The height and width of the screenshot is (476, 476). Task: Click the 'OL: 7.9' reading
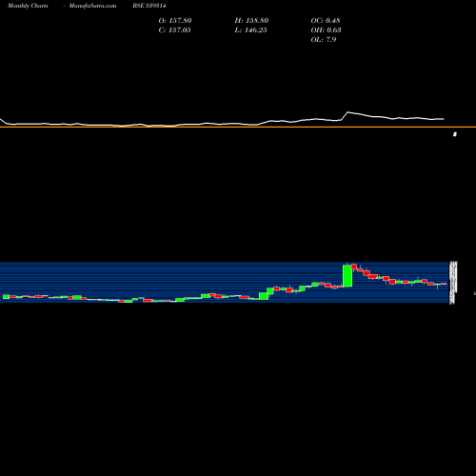(x=324, y=40)
